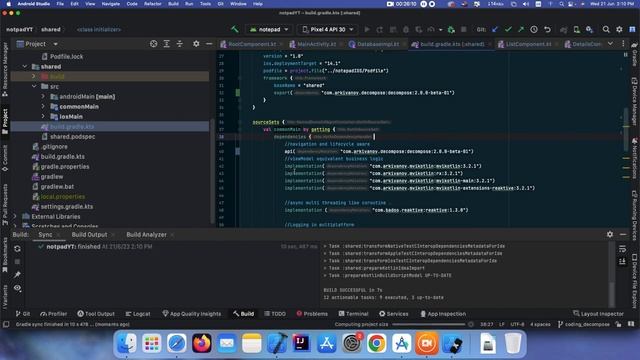Image resolution: width=640 pixels, height=360 pixels.
Task: Open Project panel options gear
Action: [196, 44]
